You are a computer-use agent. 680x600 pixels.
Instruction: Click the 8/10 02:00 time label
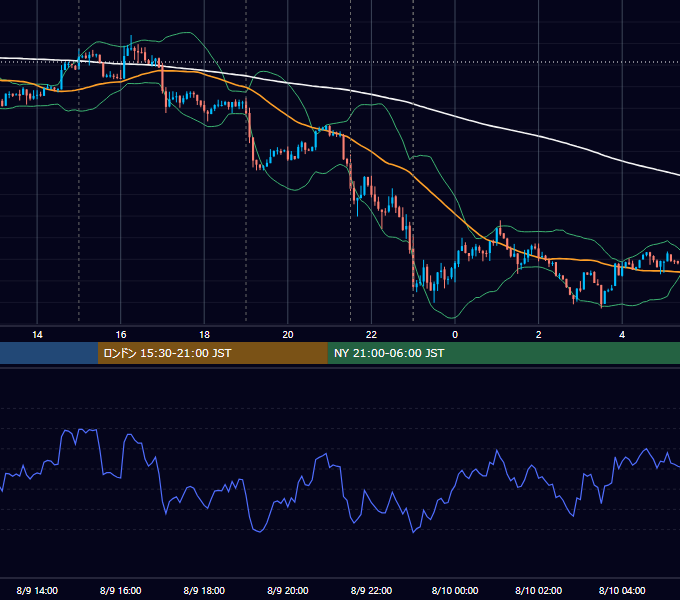click(x=538, y=590)
